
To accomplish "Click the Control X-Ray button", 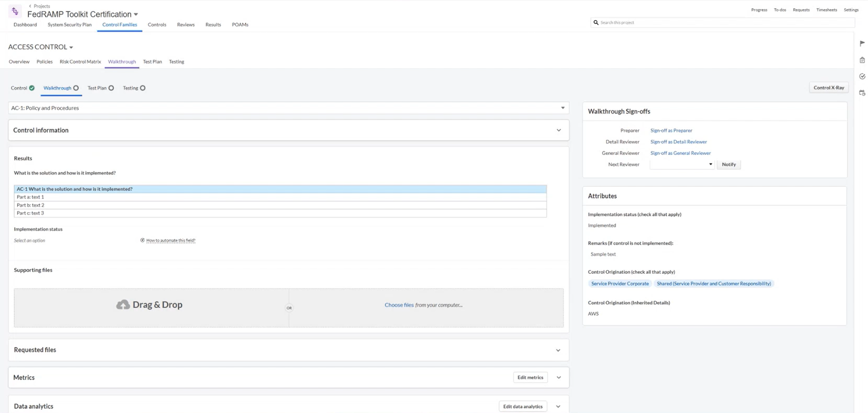I will click(828, 87).
